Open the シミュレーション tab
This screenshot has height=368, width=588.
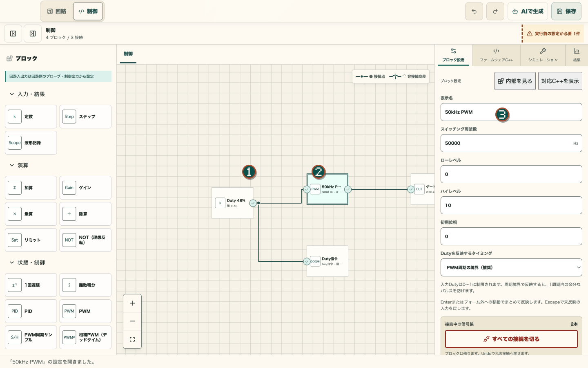(543, 55)
